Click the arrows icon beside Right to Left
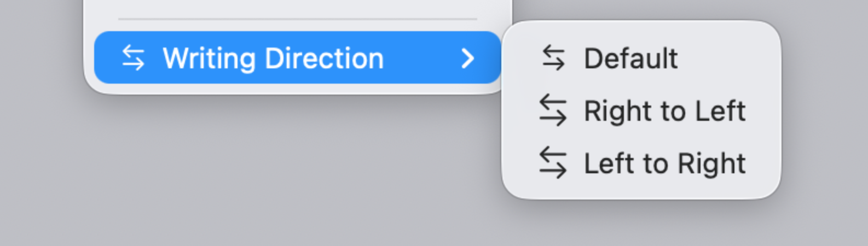 (553, 110)
